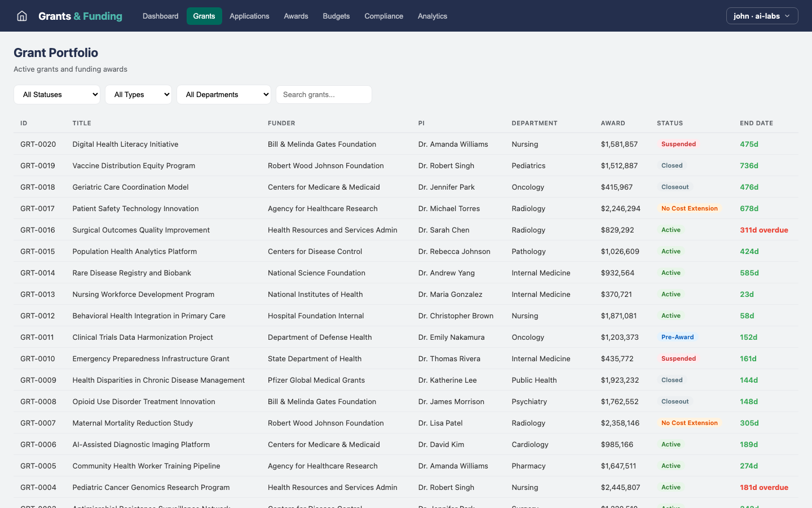The height and width of the screenshot is (508, 812).
Task: Open the Awards page
Action: 295,16
